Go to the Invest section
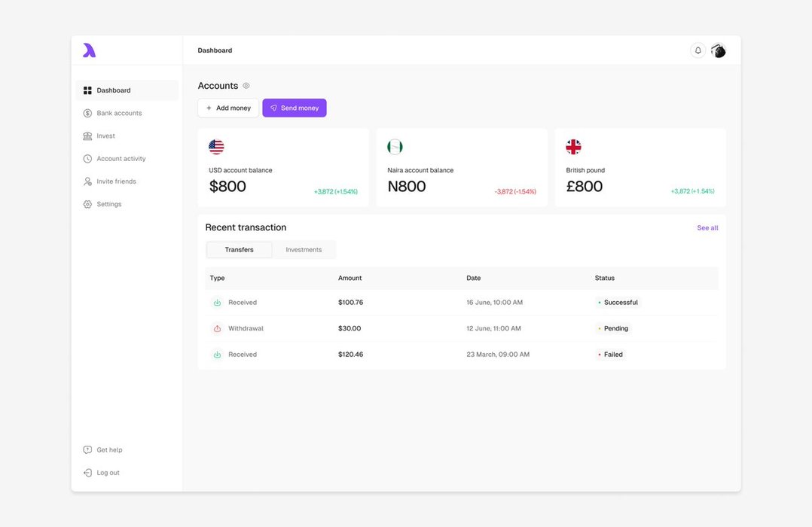The height and width of the screenshot is (527, 812). (x=105, y=136)
